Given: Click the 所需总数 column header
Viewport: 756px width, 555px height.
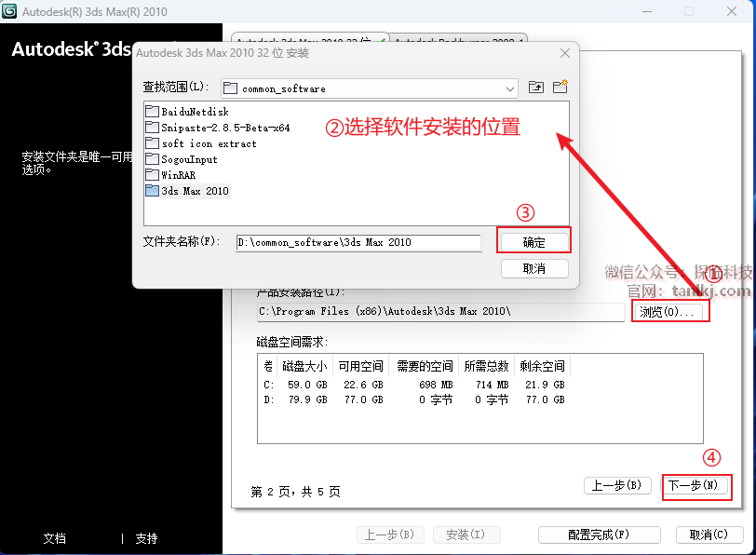Looking at the screenshot, I should click(x=487, y=367).
